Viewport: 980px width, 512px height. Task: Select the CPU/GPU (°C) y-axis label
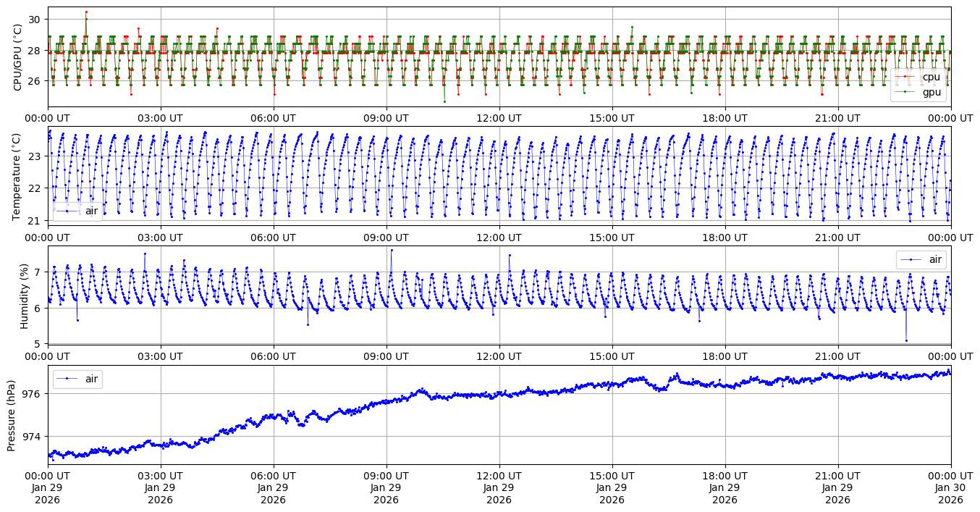(18, 57)
